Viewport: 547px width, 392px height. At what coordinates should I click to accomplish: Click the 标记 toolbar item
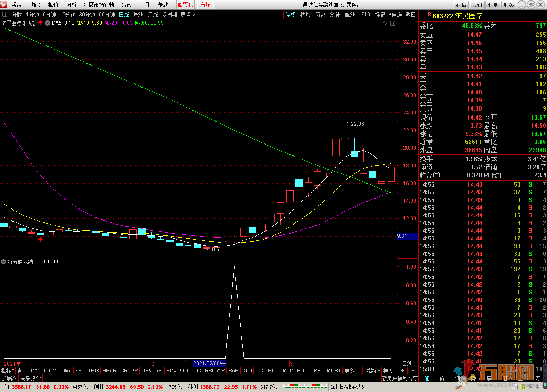point(380,15)
